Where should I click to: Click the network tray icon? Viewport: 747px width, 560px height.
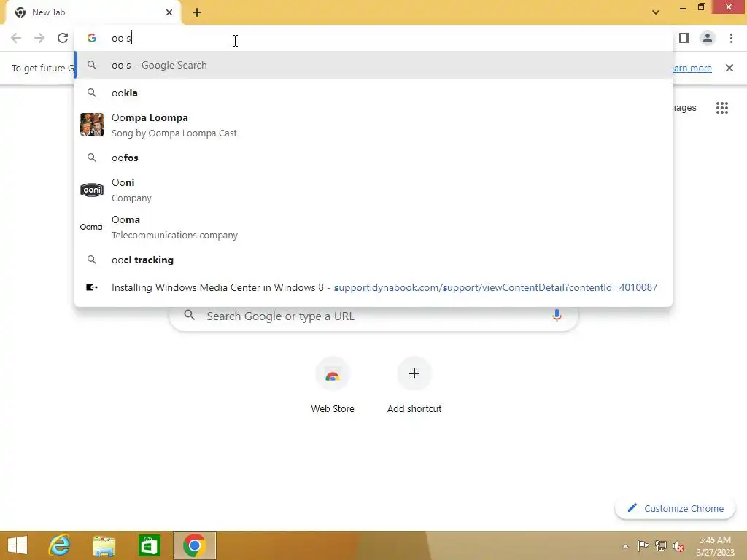(661, 545)
